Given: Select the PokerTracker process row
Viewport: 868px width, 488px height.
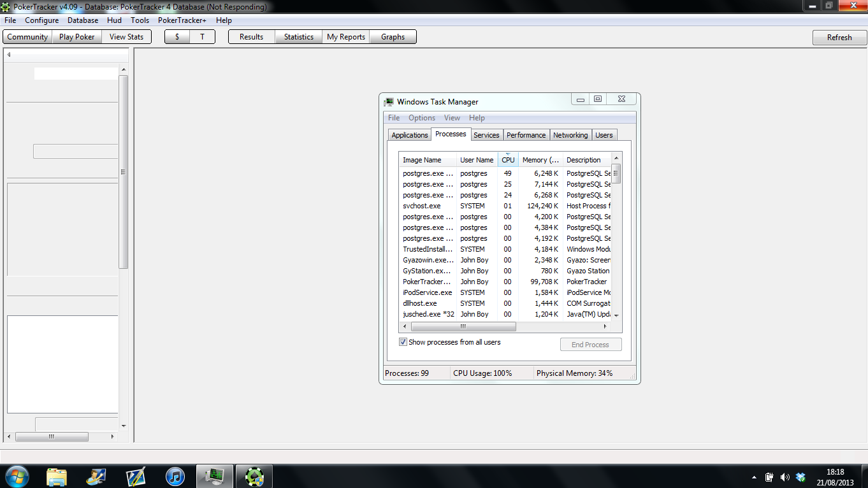Looking at the screenshot, I should 505,282.
